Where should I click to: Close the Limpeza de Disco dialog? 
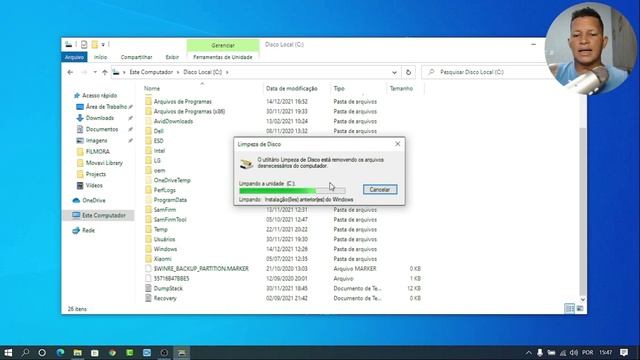point(398,144)
